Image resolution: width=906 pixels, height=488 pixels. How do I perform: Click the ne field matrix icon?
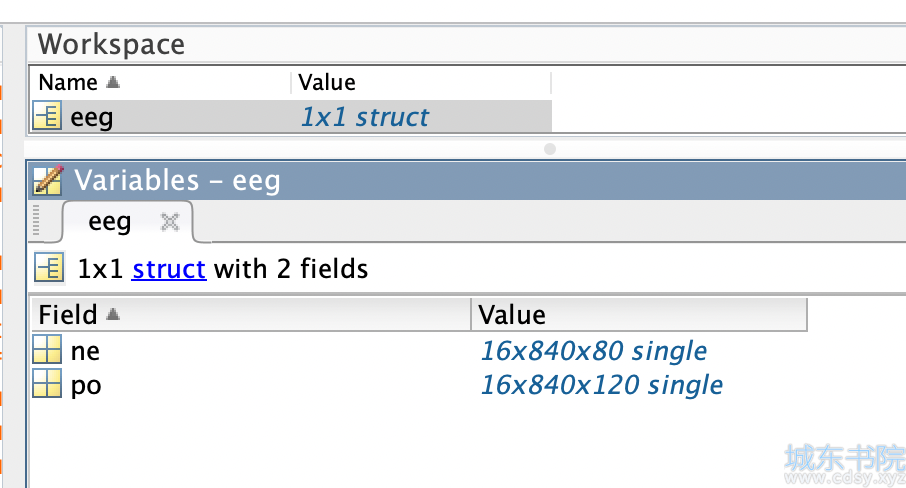point(47,349)
